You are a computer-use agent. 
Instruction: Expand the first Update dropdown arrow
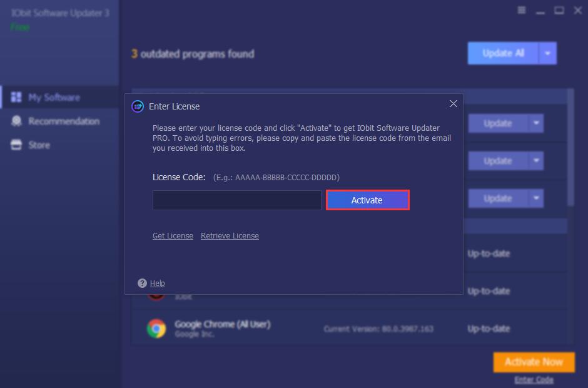(x=536, y=123)
